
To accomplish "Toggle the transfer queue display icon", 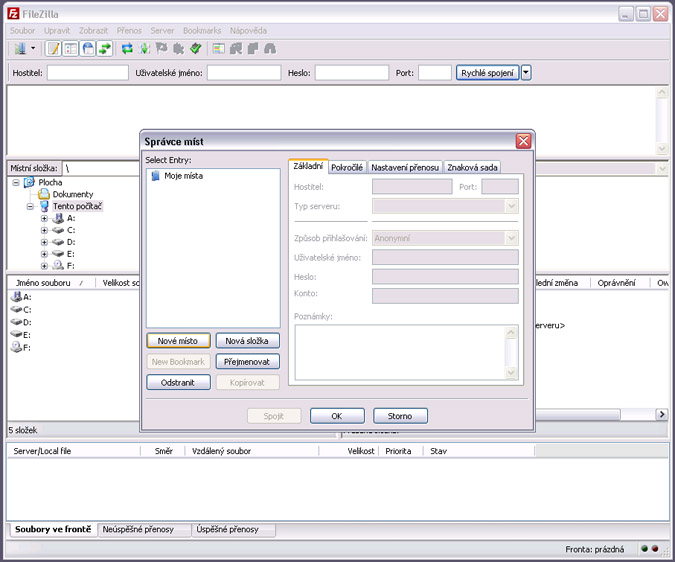I will pos(104,49).
